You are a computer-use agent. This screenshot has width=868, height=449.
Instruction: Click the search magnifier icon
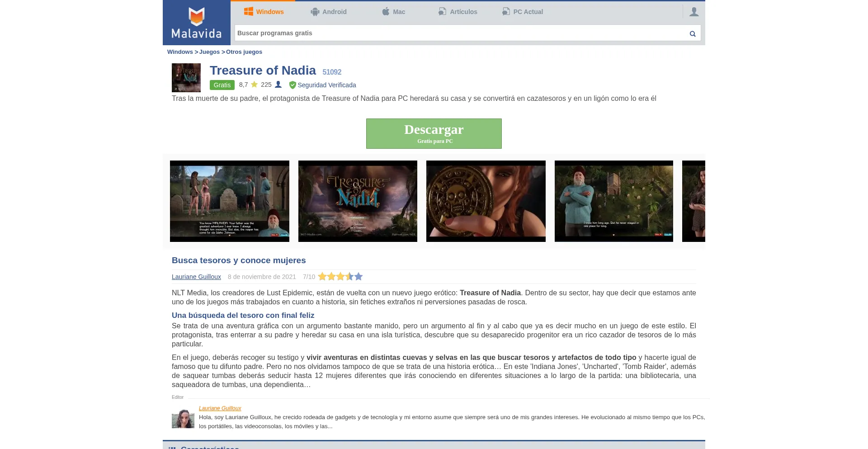(x=692, y=33)
